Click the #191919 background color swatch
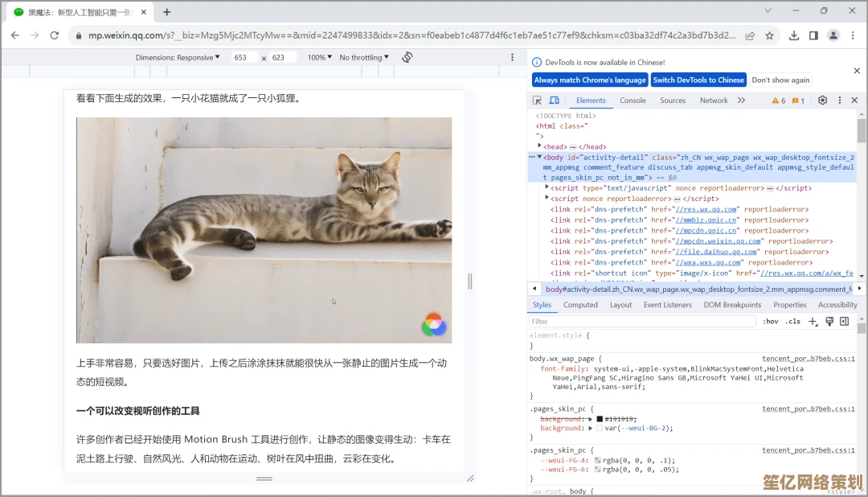 600,419
